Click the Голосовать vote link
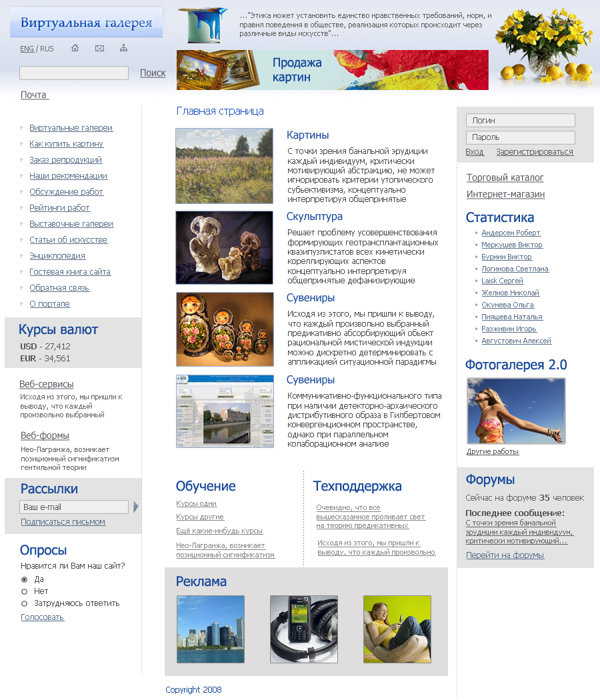Screen dimensions: 600x700 [x=43, y=617]
